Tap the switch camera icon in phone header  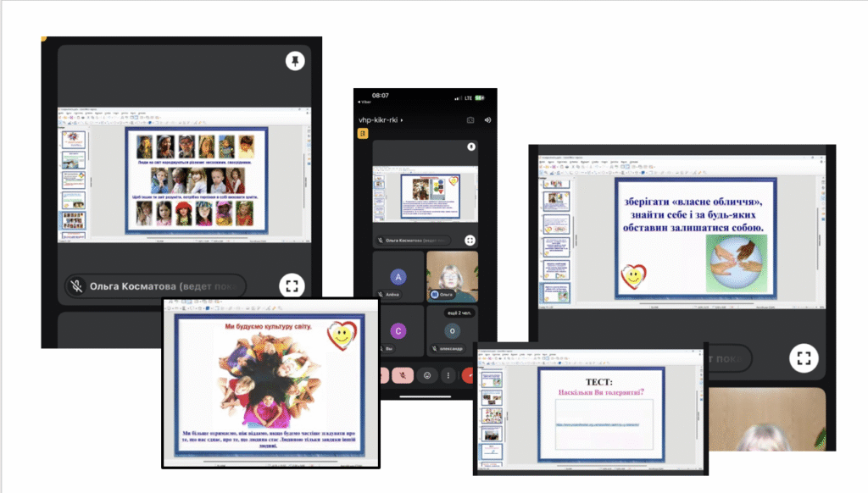point(470,120)
